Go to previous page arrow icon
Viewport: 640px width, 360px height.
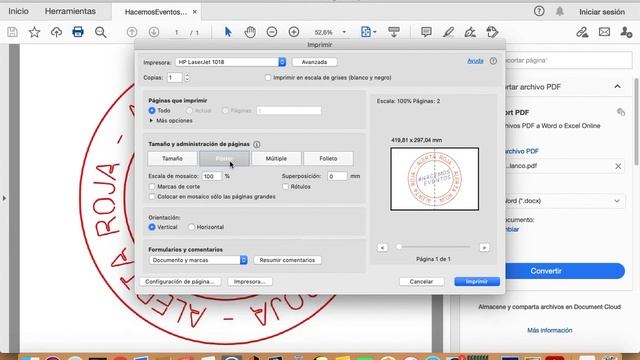pos(132,32)
